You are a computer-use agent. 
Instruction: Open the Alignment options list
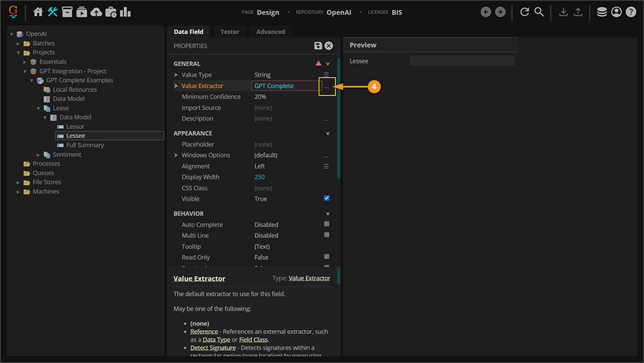pyautogui.click(x=326, y=166)
